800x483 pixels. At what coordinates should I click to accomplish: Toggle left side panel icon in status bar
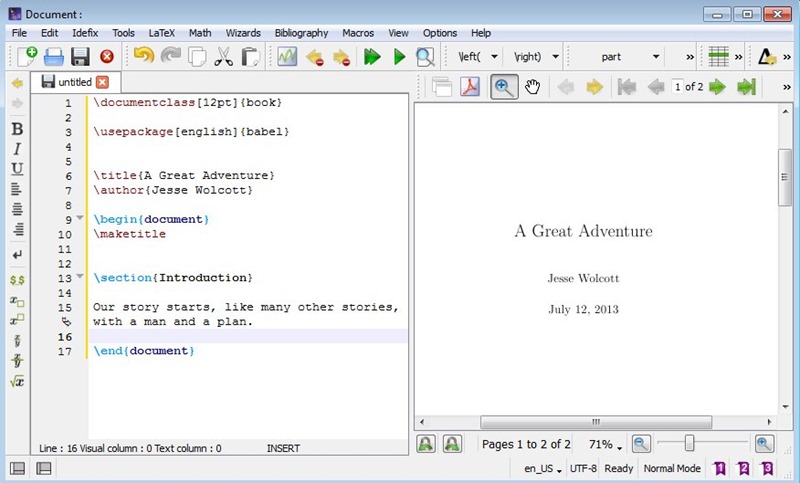click(17, 468)
